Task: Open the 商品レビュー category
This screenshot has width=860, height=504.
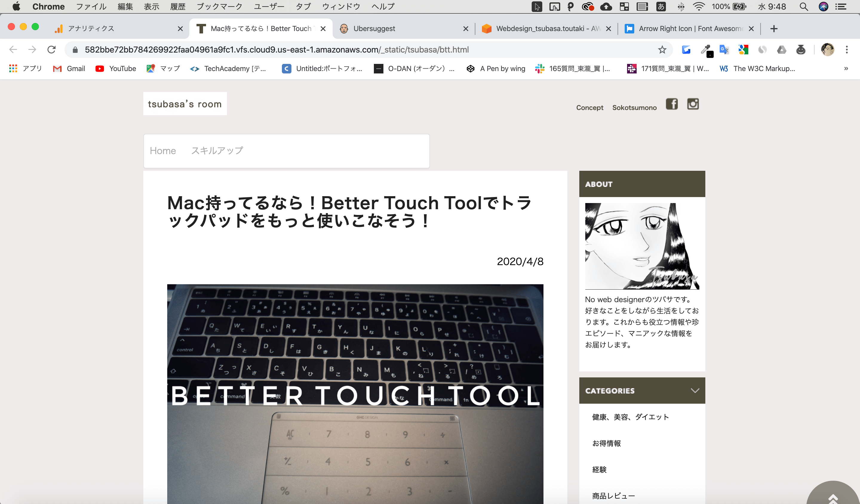Action: coord(614,496)
